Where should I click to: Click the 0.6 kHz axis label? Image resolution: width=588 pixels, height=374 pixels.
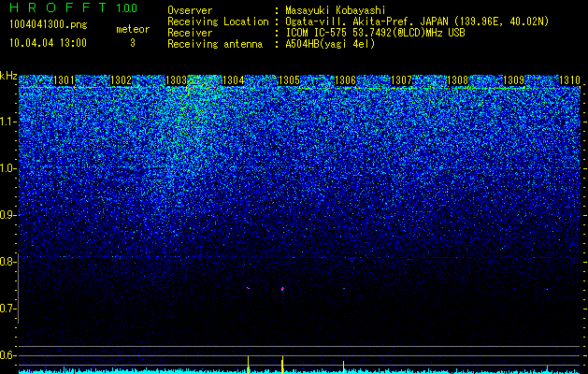click(x=7, y=355)
